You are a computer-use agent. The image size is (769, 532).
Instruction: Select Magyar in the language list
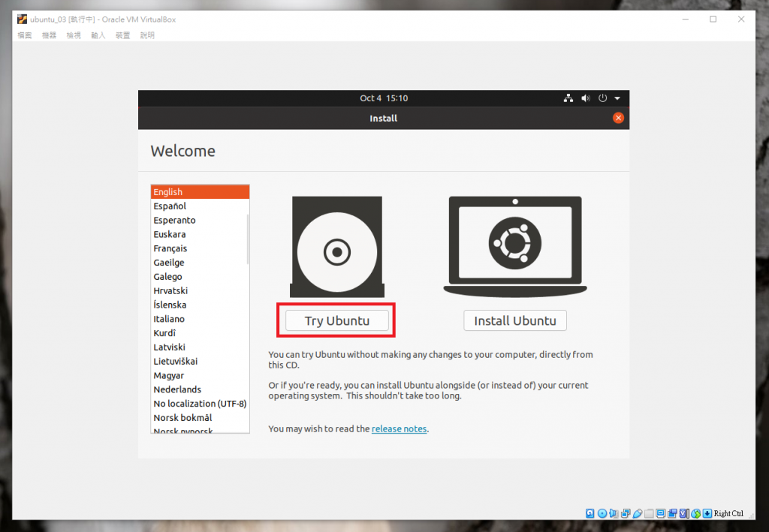coord(200,375)
